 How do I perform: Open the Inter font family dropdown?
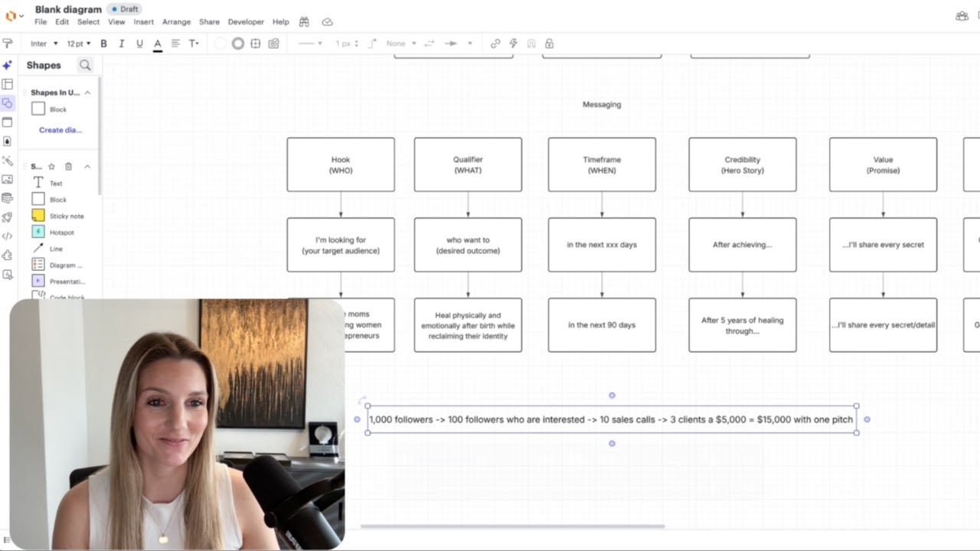(x=44, y=44)
